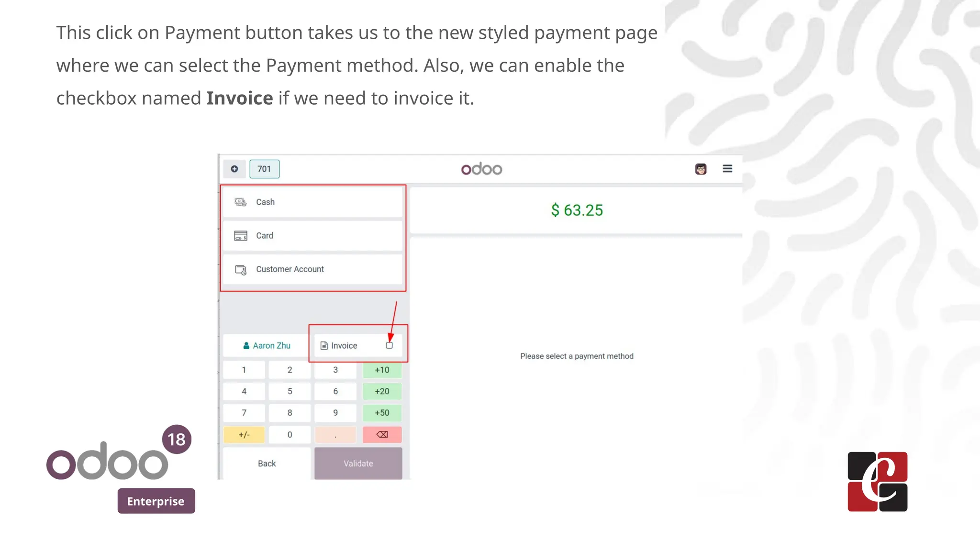This screenshot has height=551, width=980.
Task: Tap numpad key 1
Action: 244,370
